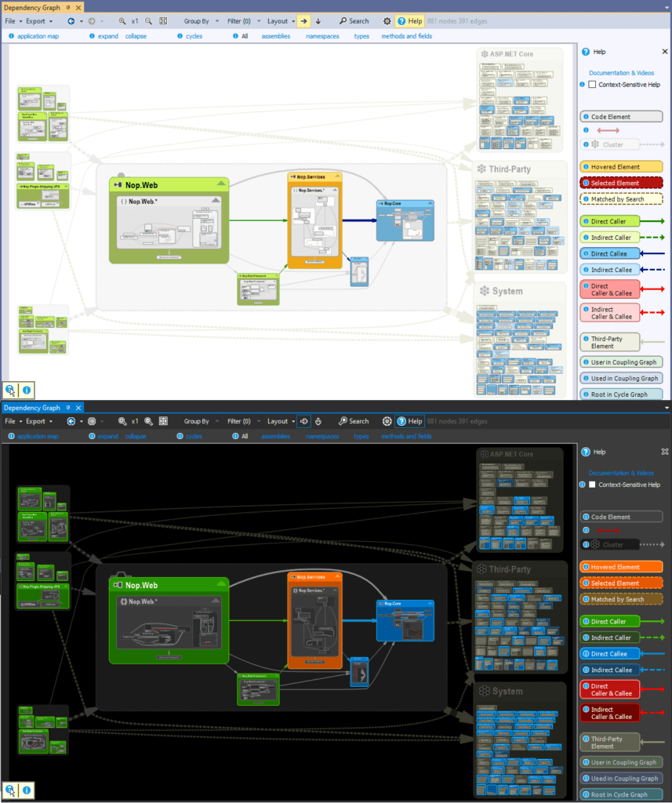Open the Export menu in the dark-theme window
This screenshot has height=803, width=672.
(x=39, y=421)
